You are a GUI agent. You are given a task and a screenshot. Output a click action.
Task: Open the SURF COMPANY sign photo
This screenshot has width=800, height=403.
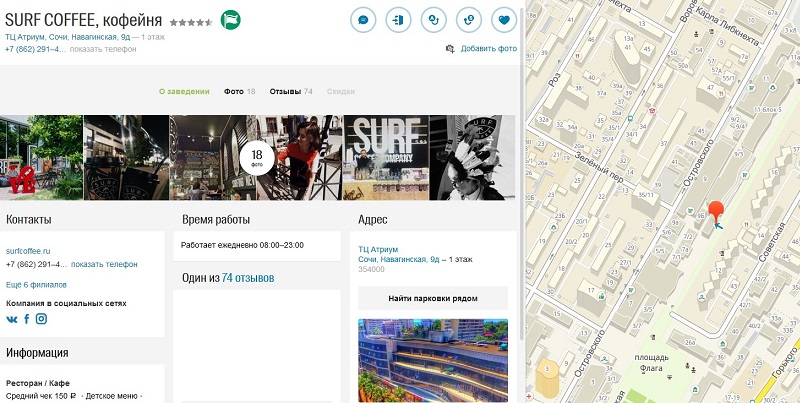[x=386, y=157]
